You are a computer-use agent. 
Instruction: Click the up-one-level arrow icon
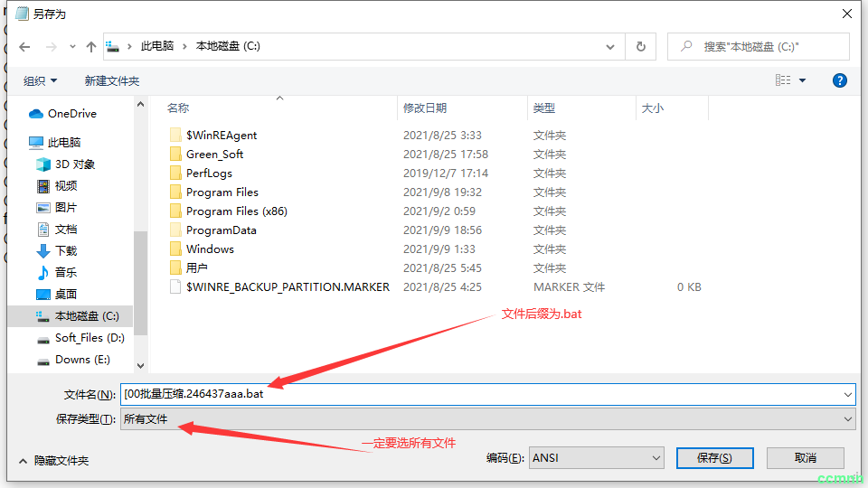tap(90, 46)
